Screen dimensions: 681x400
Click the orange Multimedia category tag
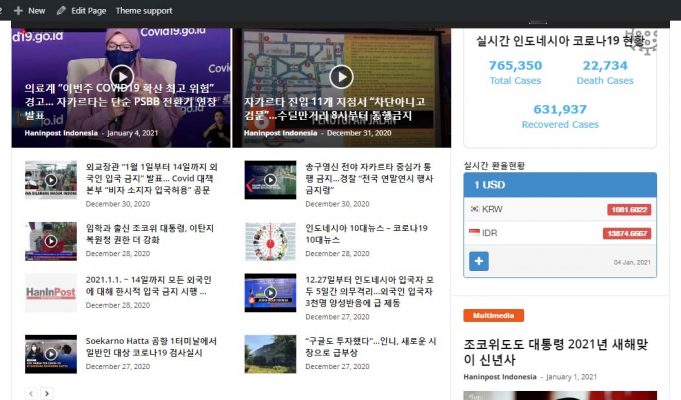click(493, 316)
